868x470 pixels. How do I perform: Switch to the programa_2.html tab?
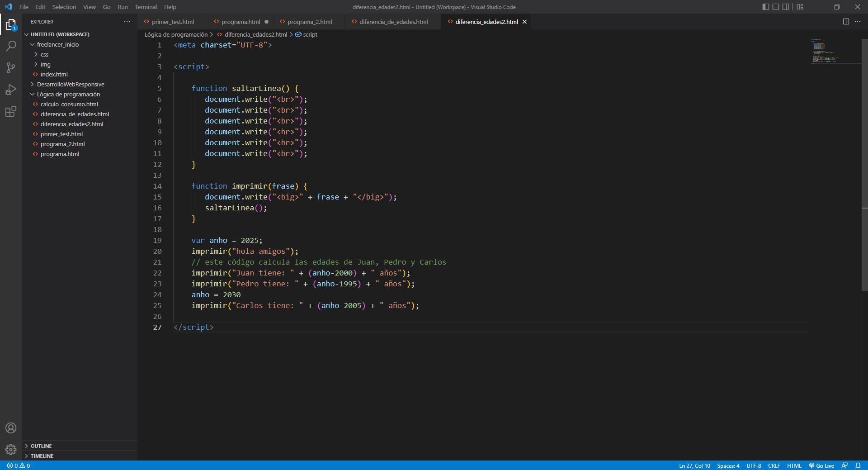[x=310, y=22]
